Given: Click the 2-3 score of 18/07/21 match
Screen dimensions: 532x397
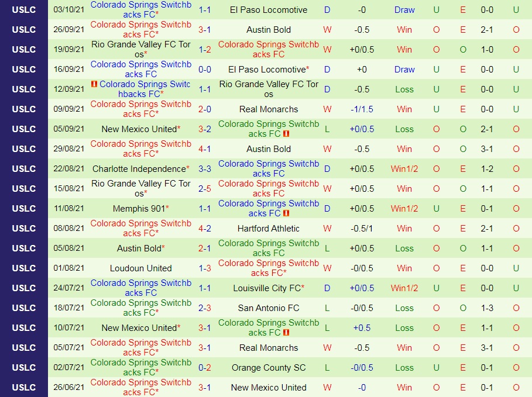Looking at the screenshot, I should [205, 308].
